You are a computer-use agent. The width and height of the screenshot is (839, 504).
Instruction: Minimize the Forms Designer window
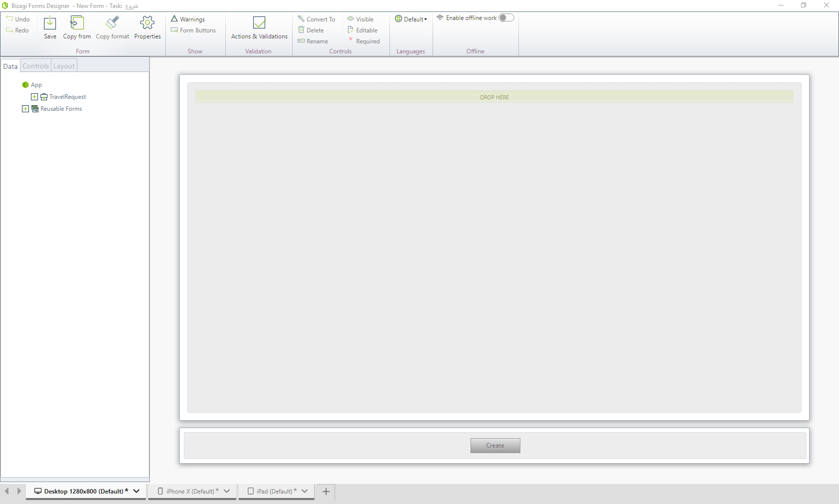click(x=781, y=5)
